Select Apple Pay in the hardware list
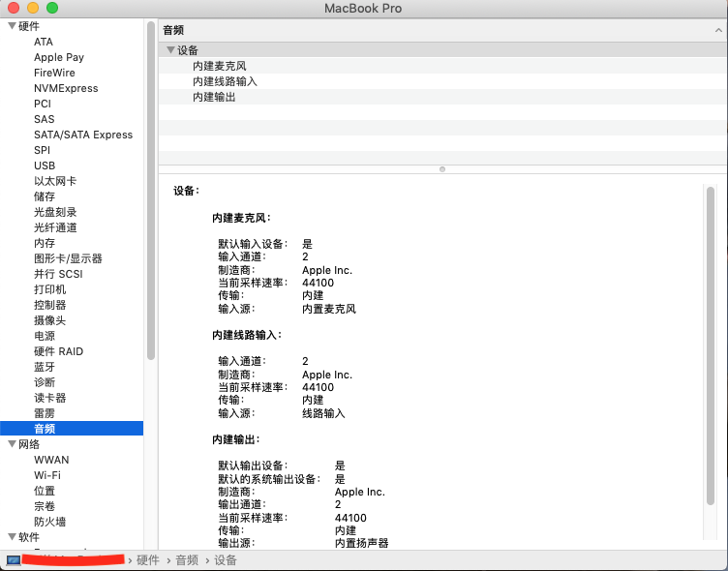This screenshot has height=571, width=728. (59, 57)
